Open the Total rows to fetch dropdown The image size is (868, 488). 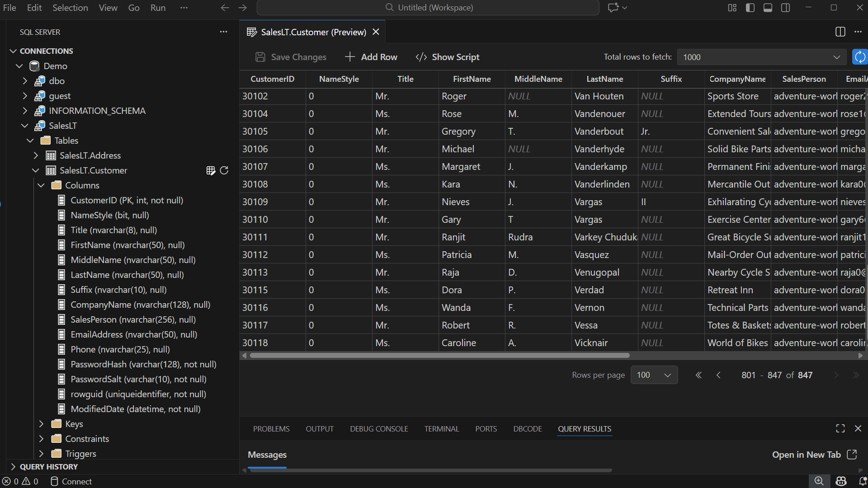(x=761, y=57)
